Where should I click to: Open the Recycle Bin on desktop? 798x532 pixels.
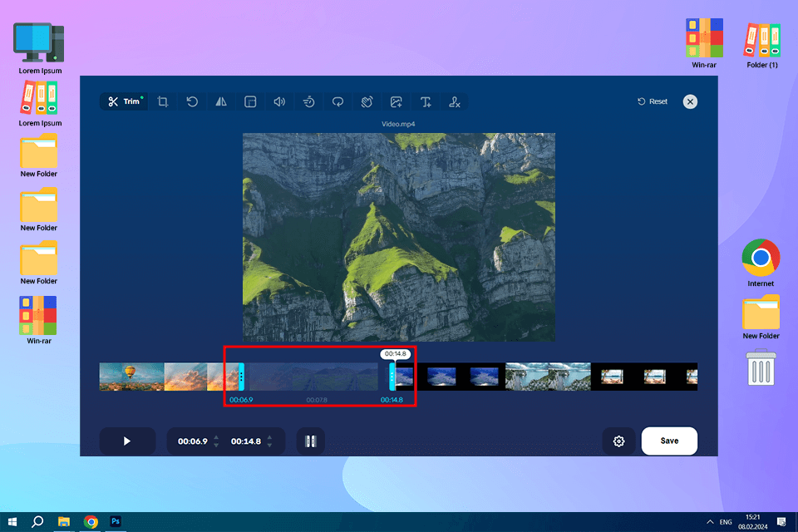(x=761, y=367)
